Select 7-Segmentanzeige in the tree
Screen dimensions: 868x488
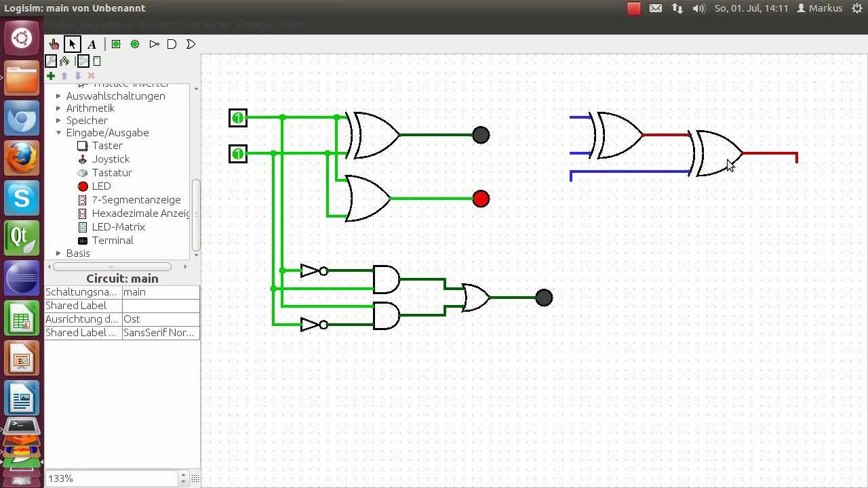[x=136, y=200]
